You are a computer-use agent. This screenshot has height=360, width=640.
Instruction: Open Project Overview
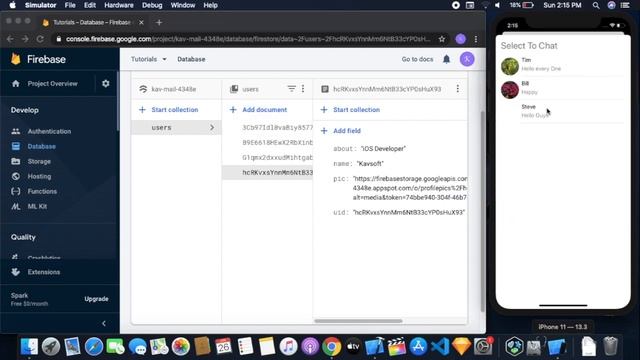tap(52, 84)
